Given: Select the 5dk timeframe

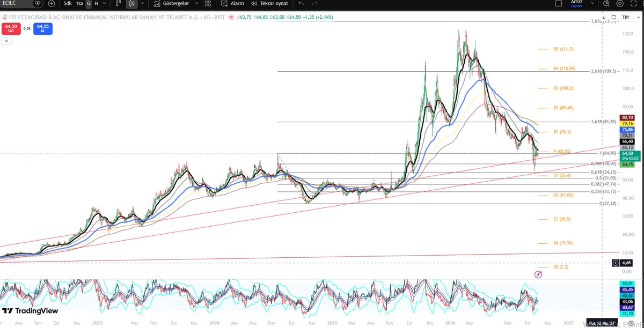Looking at the screenshot, I should tap(68, 3).
